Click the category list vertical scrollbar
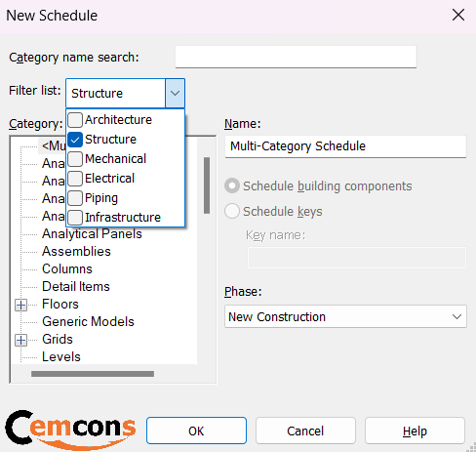 (x=207, y=185)
